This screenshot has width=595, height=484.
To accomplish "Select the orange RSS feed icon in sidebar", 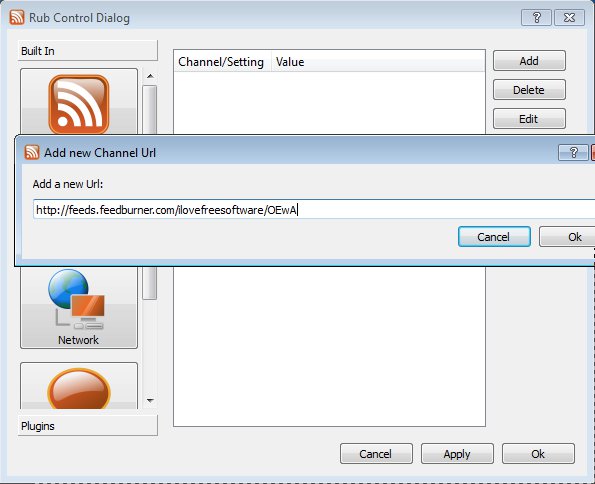I will click(x=79, y=104).
